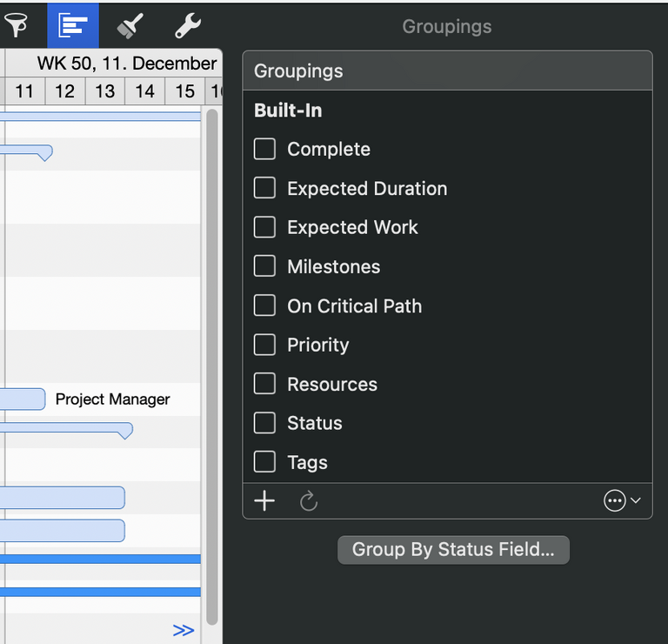Click the Project Manager task bar

(x=23, y=399)
